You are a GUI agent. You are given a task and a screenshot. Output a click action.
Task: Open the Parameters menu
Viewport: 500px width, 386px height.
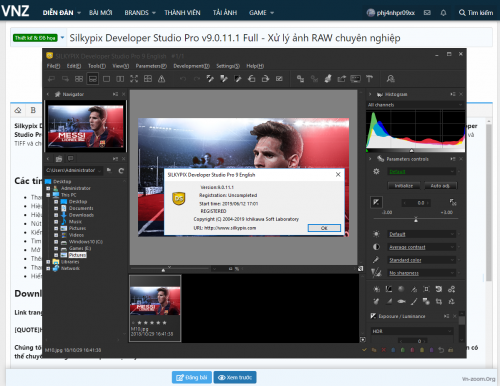click(x=151, y=66)
